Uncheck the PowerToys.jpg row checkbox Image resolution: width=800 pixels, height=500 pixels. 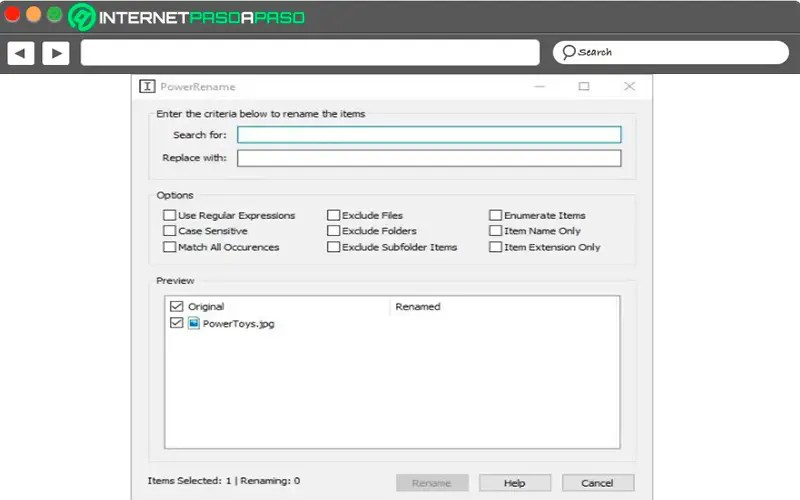[177, 323]
